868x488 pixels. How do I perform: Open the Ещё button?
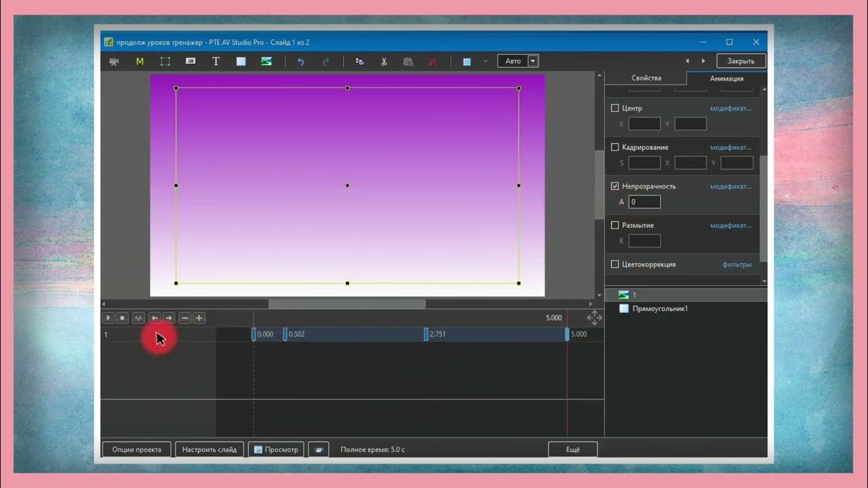[x=573, y=449]
